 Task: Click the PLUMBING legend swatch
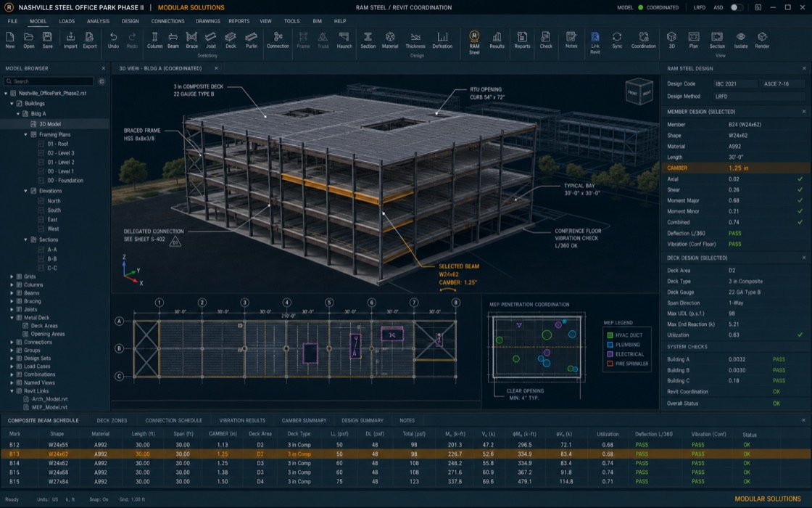[610, 345]
